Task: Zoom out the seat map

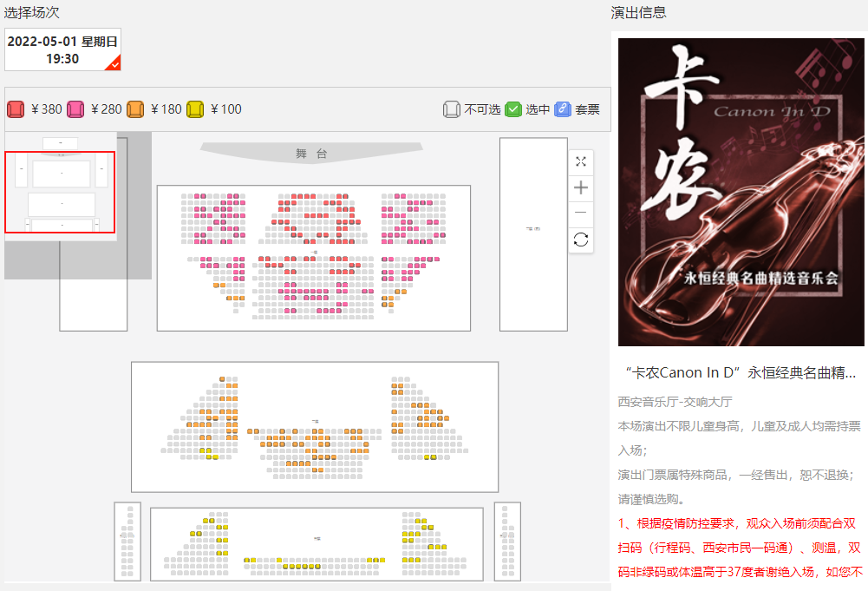Action: click(x=581, y=213)
